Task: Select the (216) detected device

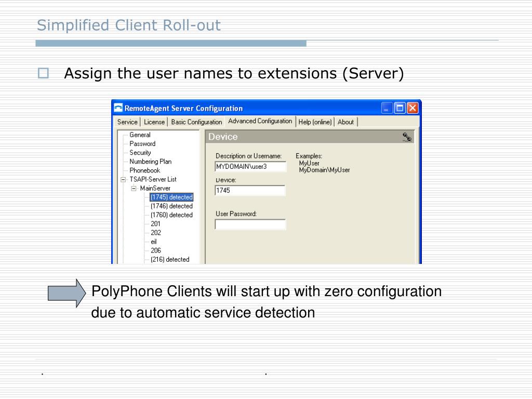Action: coord(170,259)
